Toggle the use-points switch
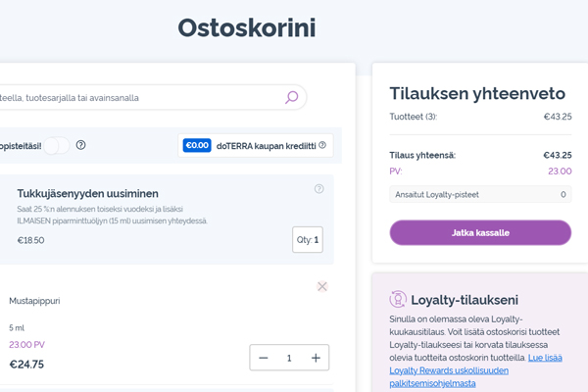The width and height of the screenshot is (588, 392). pyautogui.click(x=57, y=145)
